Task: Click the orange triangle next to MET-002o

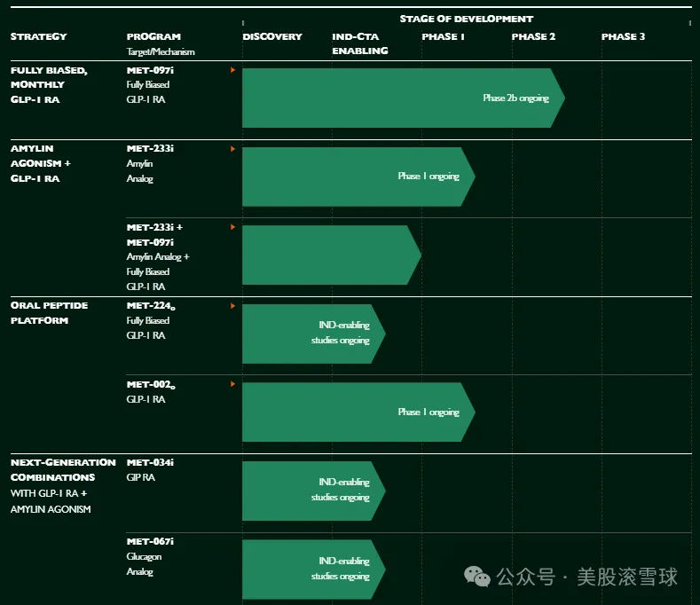Action: (x=232, y=384)
